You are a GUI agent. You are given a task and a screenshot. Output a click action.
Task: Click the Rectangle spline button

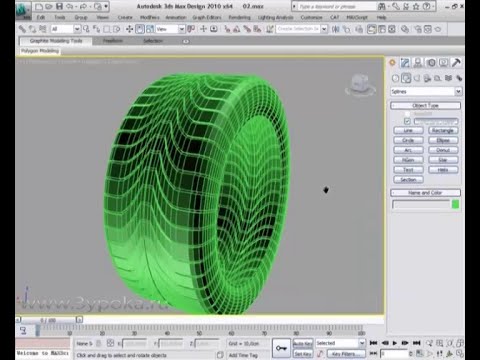pos(443,130)
